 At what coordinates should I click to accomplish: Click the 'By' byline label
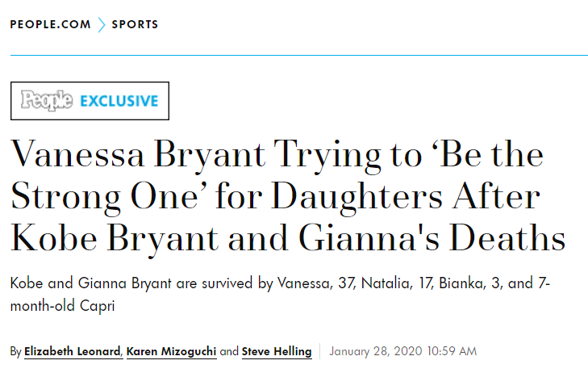pyautogui.click(x=16, y=352)
